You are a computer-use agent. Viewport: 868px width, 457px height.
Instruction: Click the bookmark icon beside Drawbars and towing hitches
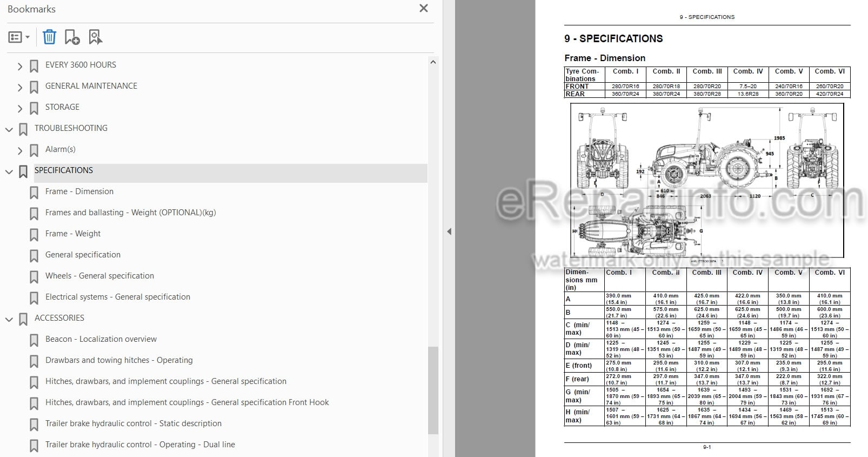click(x=34, y=361)
